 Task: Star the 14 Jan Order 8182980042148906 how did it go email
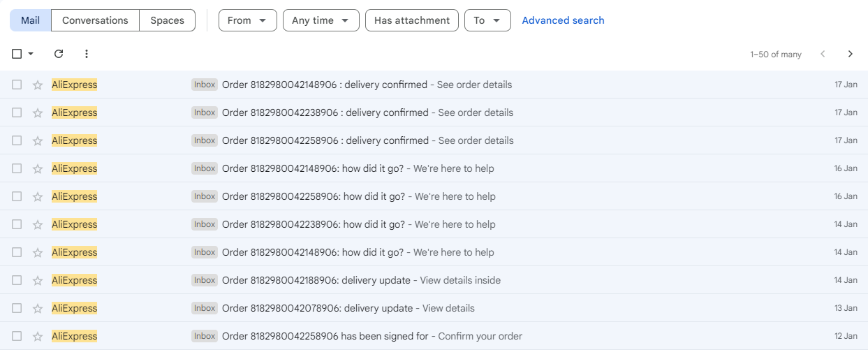[38, 252]
